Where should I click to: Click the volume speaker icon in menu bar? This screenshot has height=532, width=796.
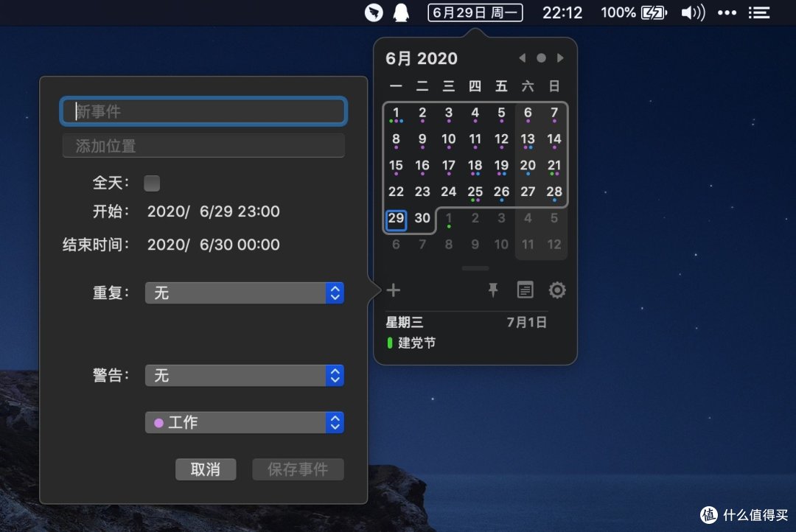[x=693, y=12]
